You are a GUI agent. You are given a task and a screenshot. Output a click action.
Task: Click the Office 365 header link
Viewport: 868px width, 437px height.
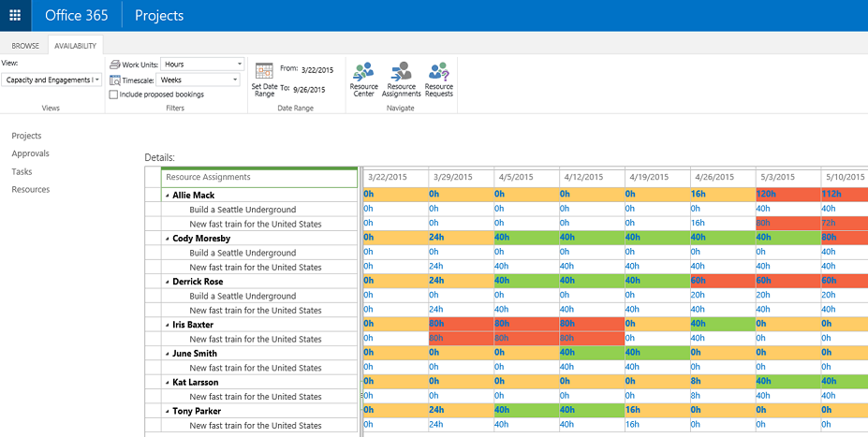coord(77,16)
